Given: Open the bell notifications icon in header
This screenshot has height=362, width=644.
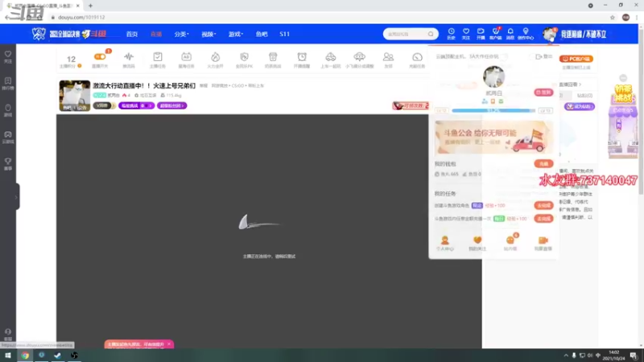Looking at the screenshot, I should (x=510, y=31).
